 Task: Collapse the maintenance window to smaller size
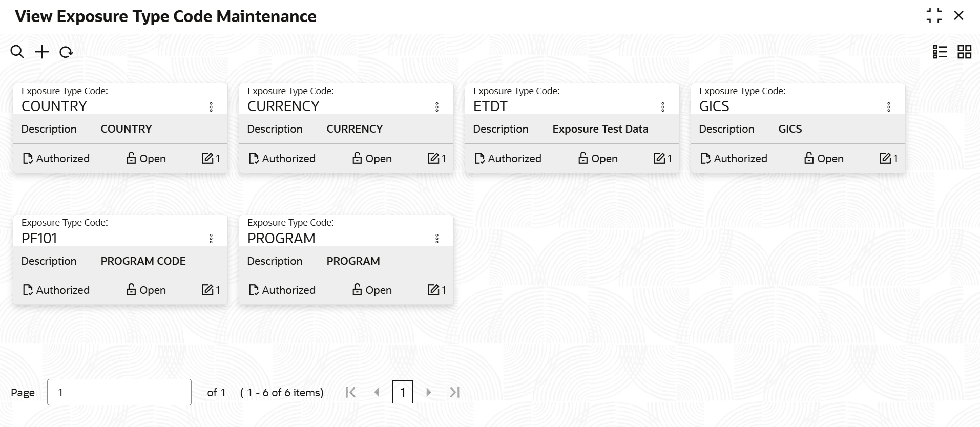pyautogui.click(x=934, y=16)
